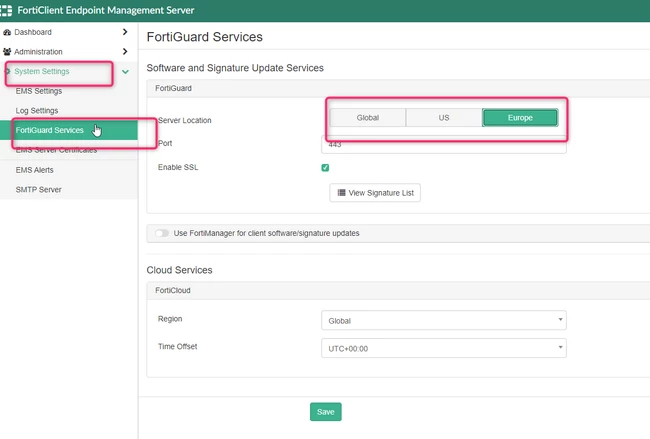Open Log Settings submenu item

tap(37, 111)
